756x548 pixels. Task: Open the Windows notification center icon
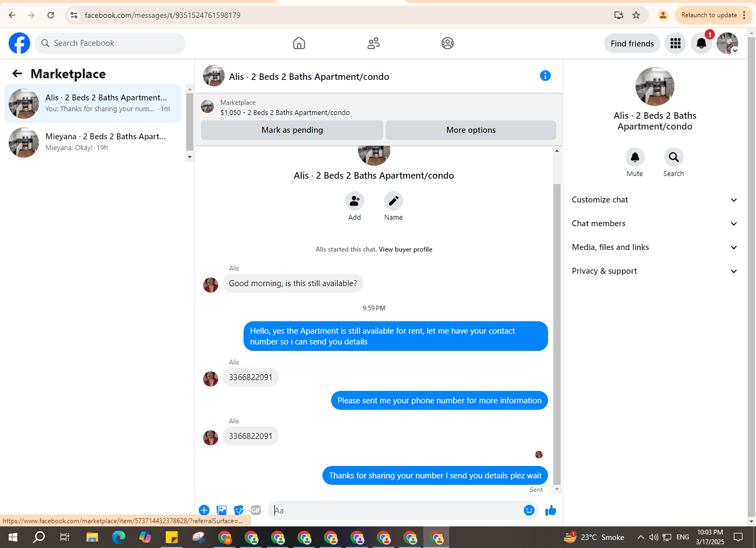pos(738,537)
